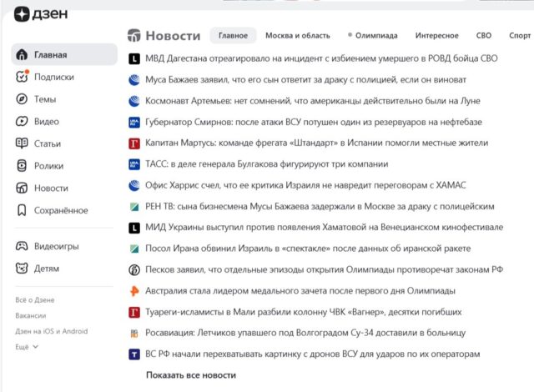Image resolution: width=534 pixels, height=392 pixels.
Task: Open headline about Космонавт Артемьев
Action: (313, 101)
